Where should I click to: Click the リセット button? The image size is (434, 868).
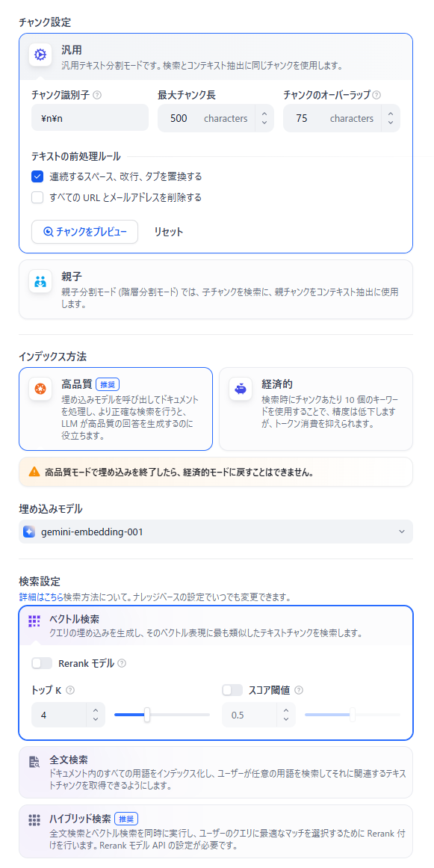click(169, 232)
